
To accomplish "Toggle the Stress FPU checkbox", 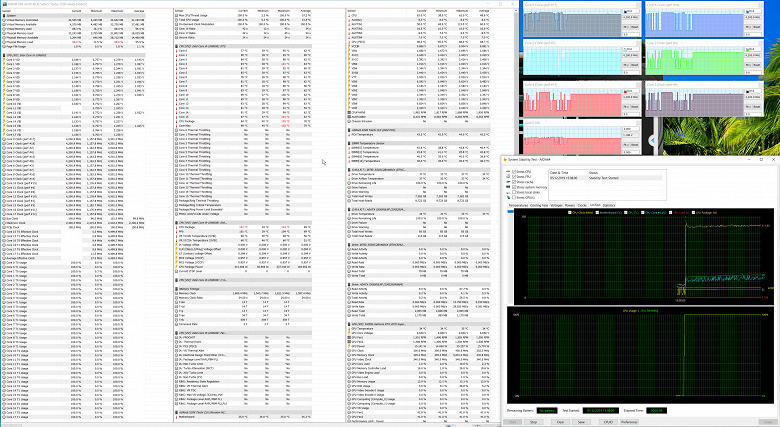I will click(514, 177).
